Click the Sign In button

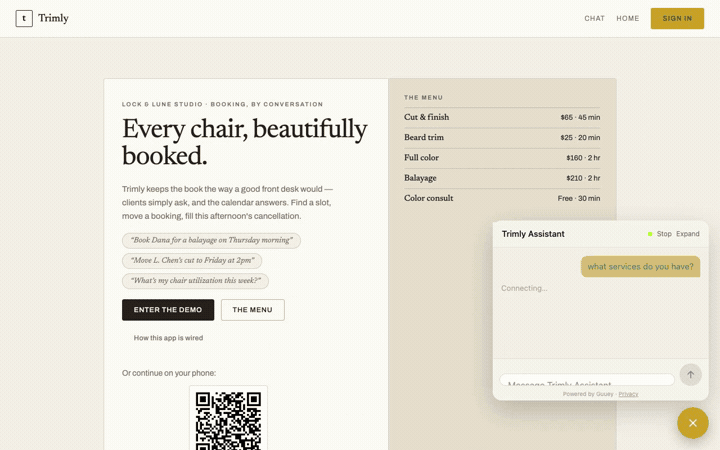click(x=677, y=18)
